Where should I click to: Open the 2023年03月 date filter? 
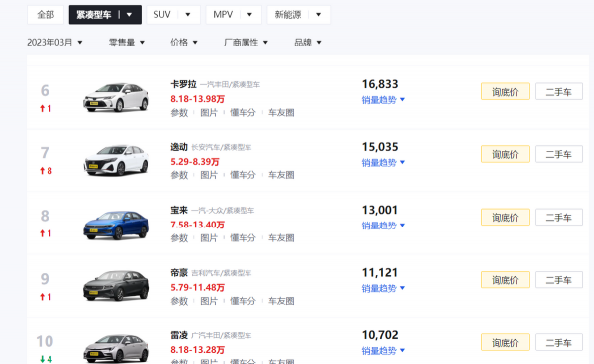54,42
